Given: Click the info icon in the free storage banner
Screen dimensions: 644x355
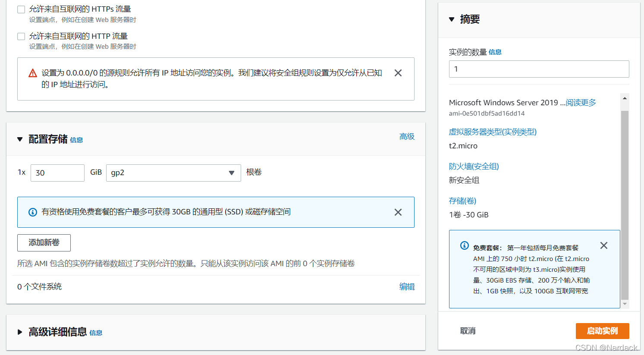Looking at the screenshot, I should pos(32,212).
